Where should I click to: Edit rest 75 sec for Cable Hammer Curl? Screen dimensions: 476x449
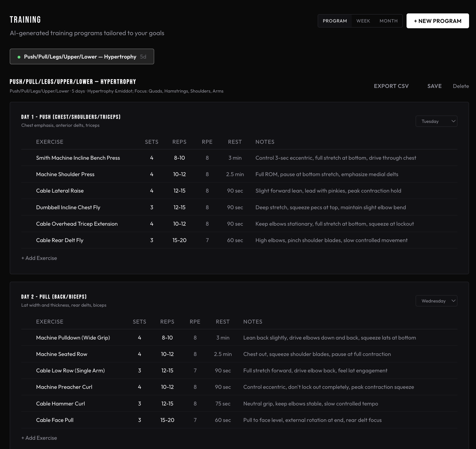(x=223, y=404)
